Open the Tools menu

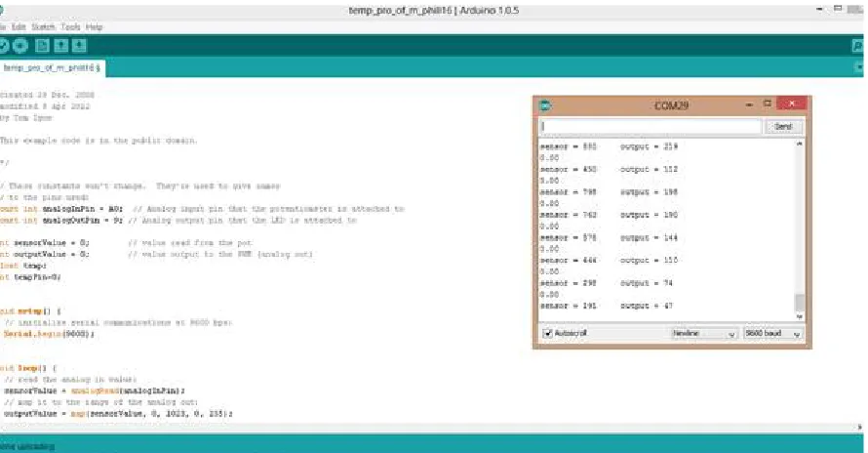tap(70, 26)
